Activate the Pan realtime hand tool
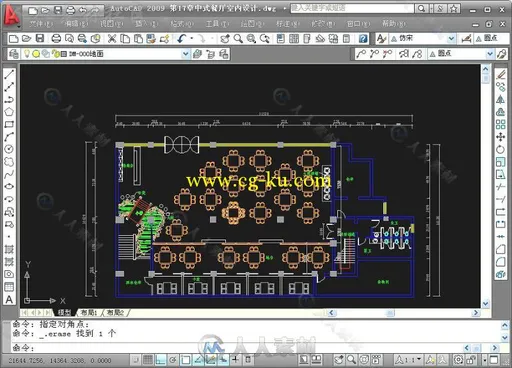 pyautogui.click(x=225, y=39)
